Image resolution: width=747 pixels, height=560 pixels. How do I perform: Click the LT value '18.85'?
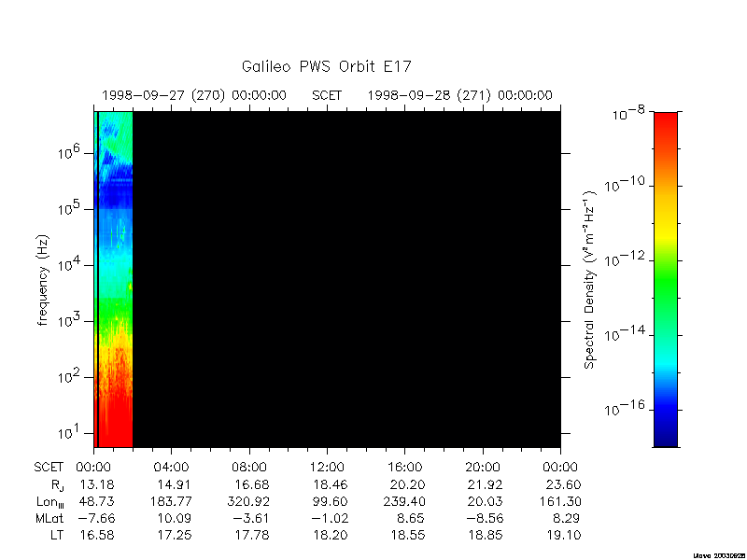click(x=486, y=536)
